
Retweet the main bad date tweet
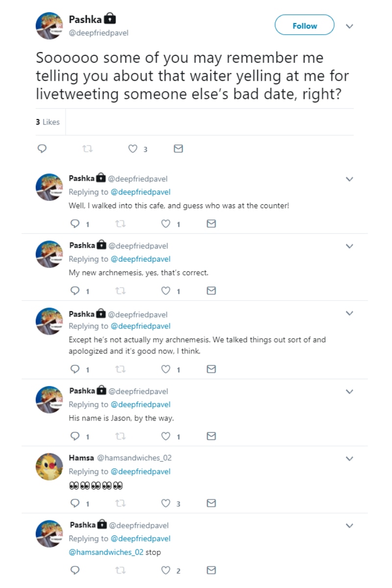coord(87,149)
